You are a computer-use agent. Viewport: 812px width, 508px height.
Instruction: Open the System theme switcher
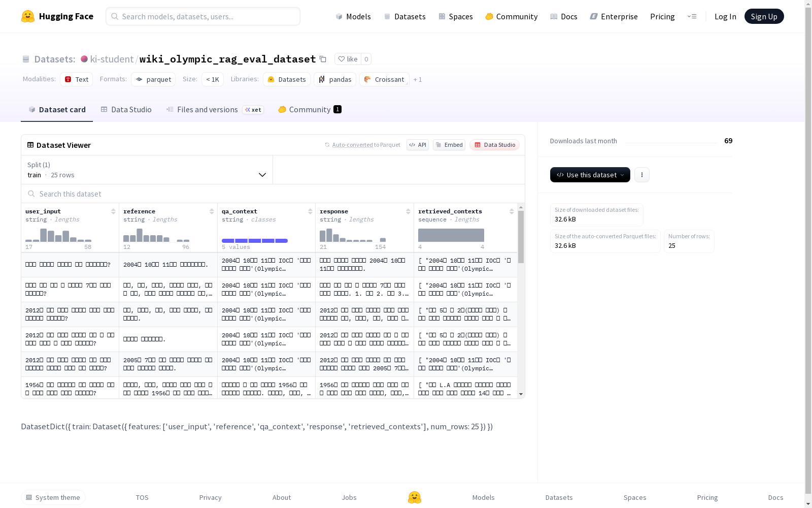(53, 497)
